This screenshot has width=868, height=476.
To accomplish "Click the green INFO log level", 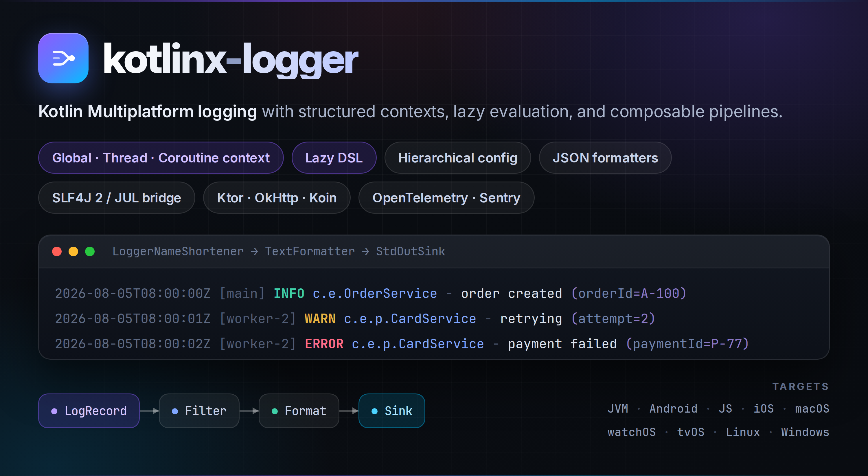I will (289, 293).
